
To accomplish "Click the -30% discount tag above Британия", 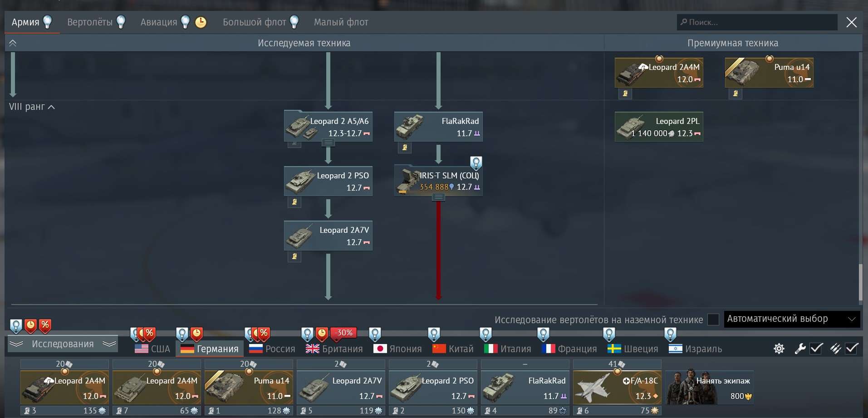I will (x=344, y=333).
